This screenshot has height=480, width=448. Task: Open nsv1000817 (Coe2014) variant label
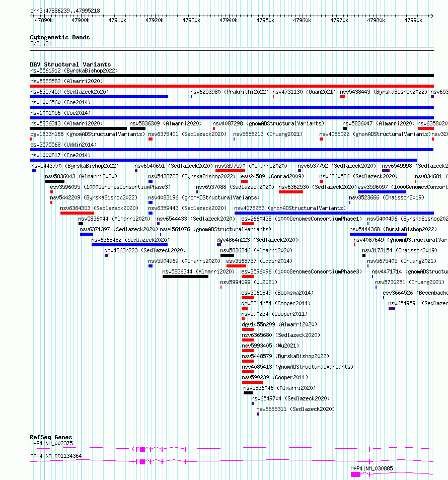click(x=60, y=155)
